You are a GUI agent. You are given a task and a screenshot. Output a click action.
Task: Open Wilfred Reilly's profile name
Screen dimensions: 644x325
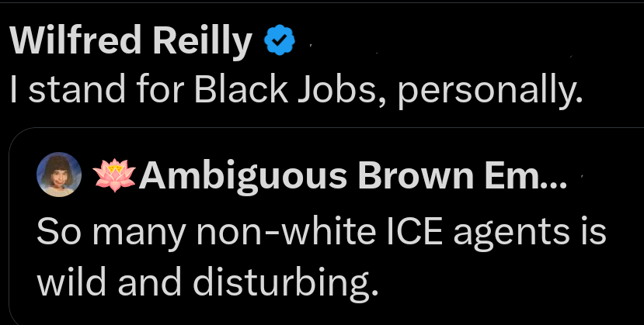point(132,41)
